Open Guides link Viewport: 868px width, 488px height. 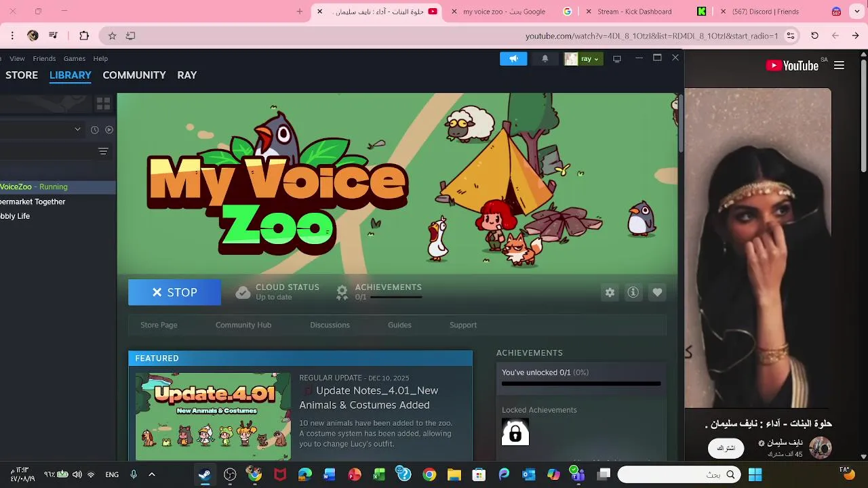point(399,325)
